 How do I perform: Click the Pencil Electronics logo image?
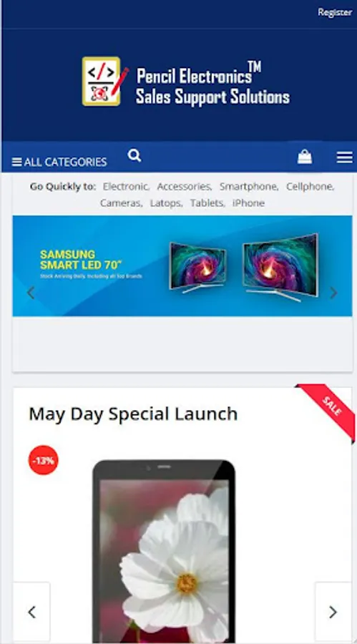pyautogui.click(x=186, y=82)
